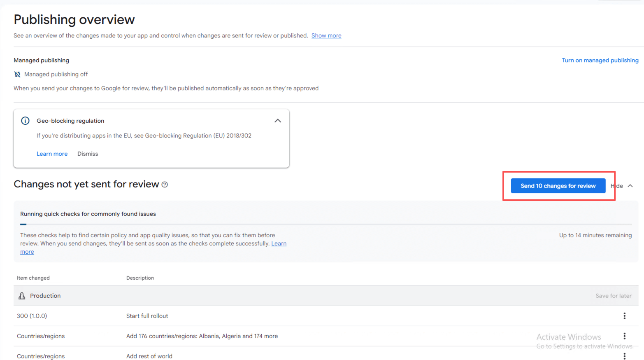644x360 pixels.
Task: Click the Production track icon
Action: click(x=22, y=296)
